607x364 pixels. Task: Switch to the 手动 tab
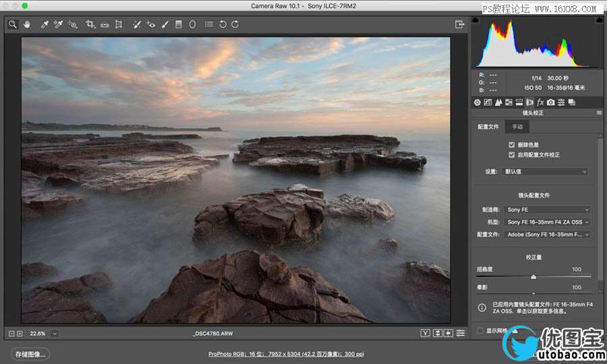tap(517, 127)
